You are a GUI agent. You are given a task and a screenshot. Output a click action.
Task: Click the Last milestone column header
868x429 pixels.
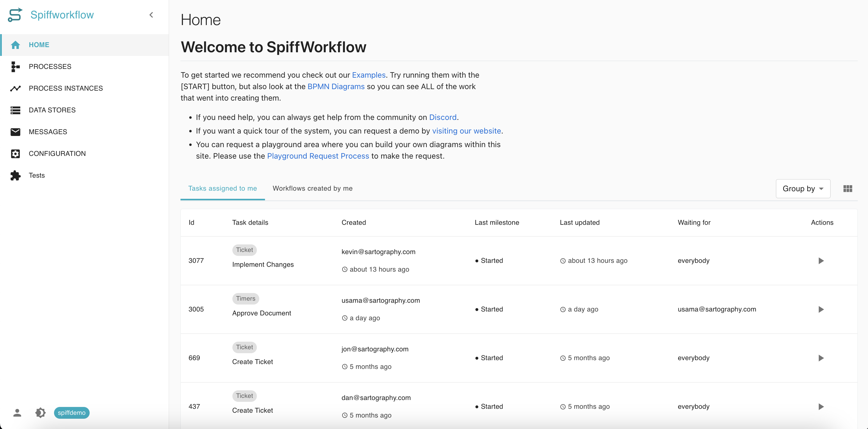click(x=497, y=223)
